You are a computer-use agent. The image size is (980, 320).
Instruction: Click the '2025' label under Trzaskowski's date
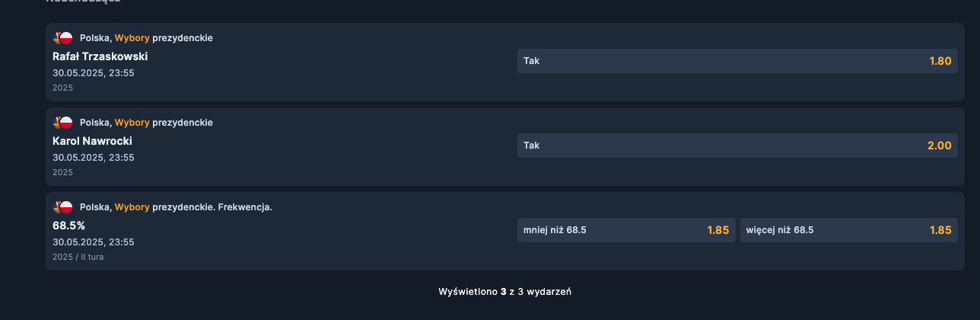pos(62,88)
